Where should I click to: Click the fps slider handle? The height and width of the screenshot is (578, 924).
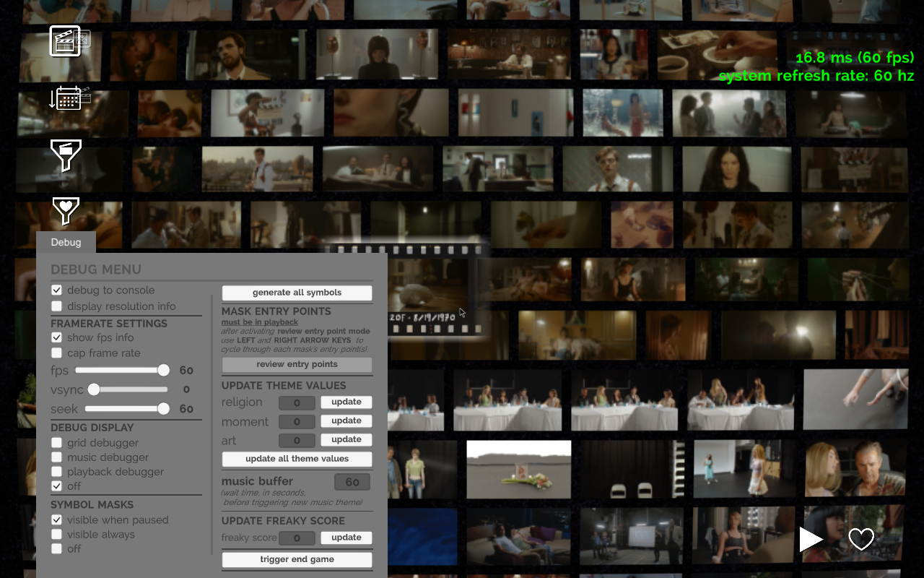[164, 371]
